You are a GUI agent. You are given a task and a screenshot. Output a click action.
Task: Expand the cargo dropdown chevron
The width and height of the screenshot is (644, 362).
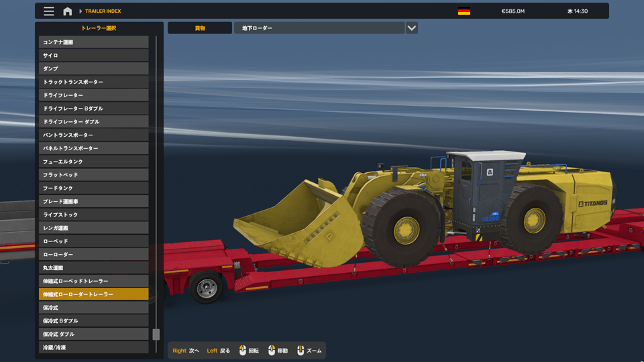[411, 28]
